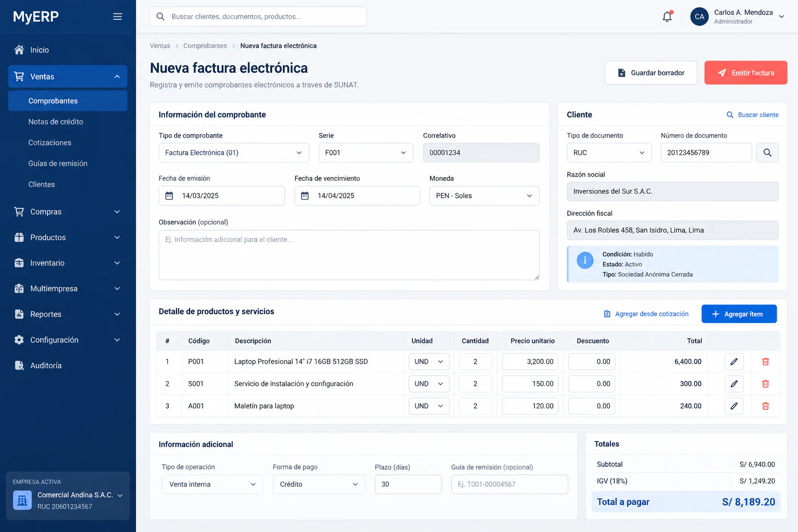The height and width of the screenshot is (532, 798).
Task: Click the RUC document lookup magnifier button
Action: coord(767,153)
